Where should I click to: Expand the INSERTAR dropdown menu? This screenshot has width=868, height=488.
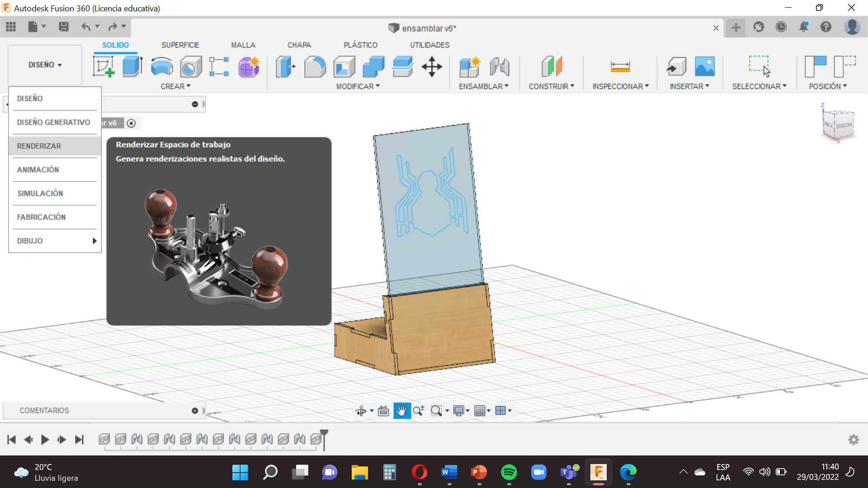(689, 86)
